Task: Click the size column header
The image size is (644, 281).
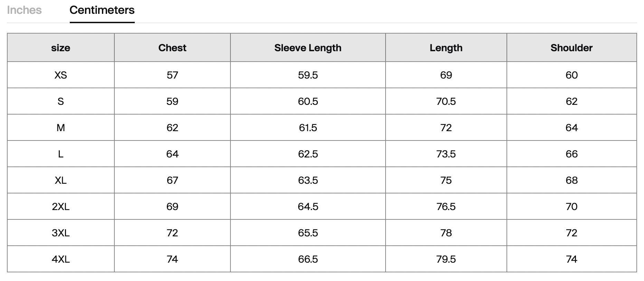Action: click(60, 48)
